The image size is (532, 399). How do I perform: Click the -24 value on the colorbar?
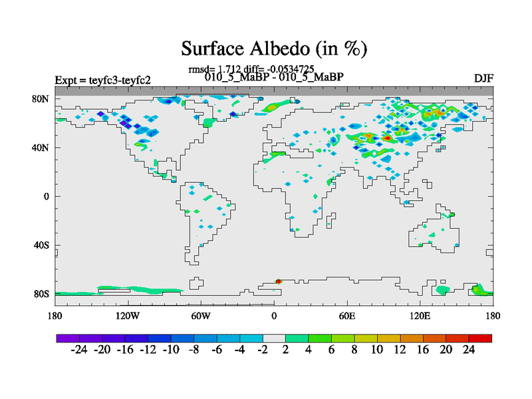click(79, 350)
